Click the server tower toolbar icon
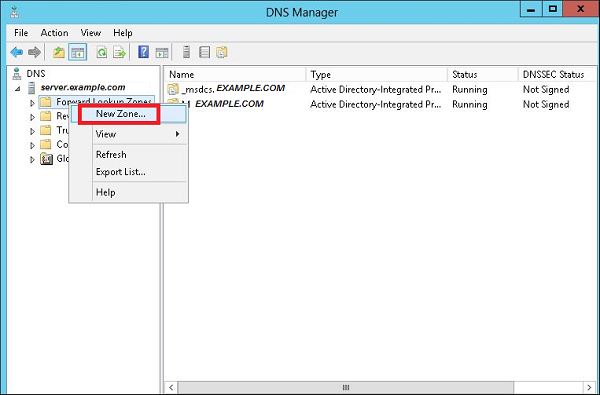 (186, 52)
